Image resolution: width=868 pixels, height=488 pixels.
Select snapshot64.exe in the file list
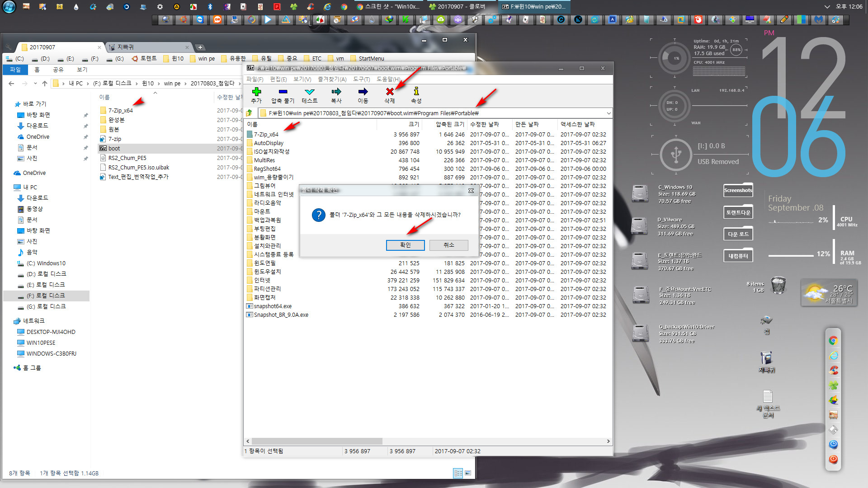click(273, 306)
